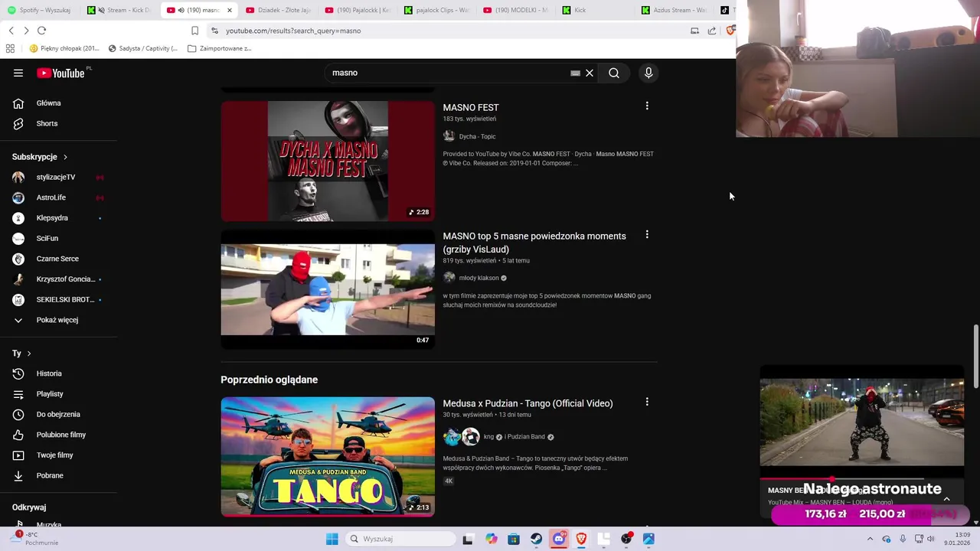Open Czarne Serce subscription channel

click(x=58, y=259)
